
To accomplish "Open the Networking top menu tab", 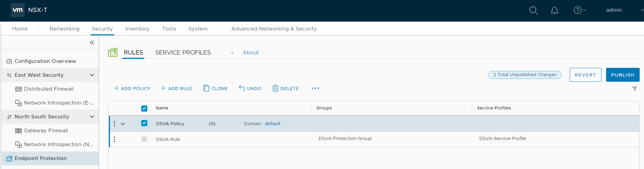I will tap(64, 29).
